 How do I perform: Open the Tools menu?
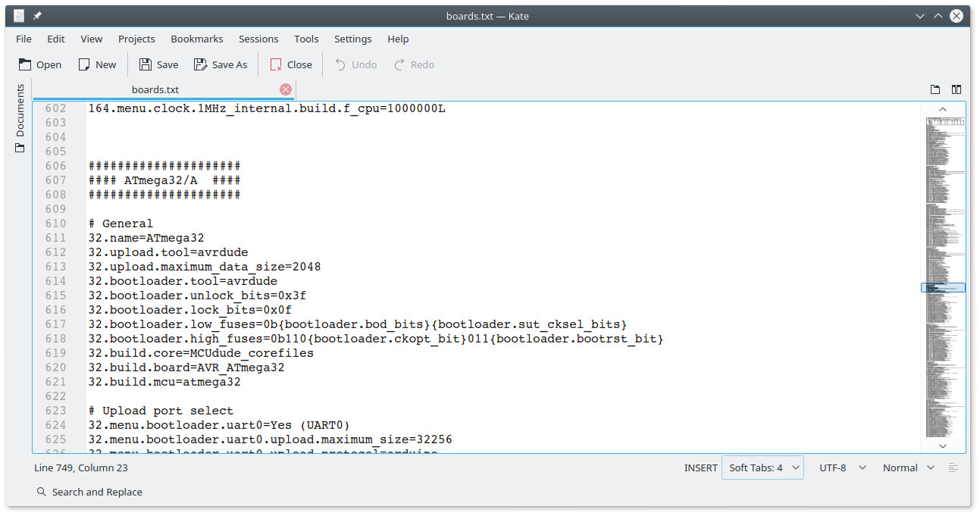[306, 39]
